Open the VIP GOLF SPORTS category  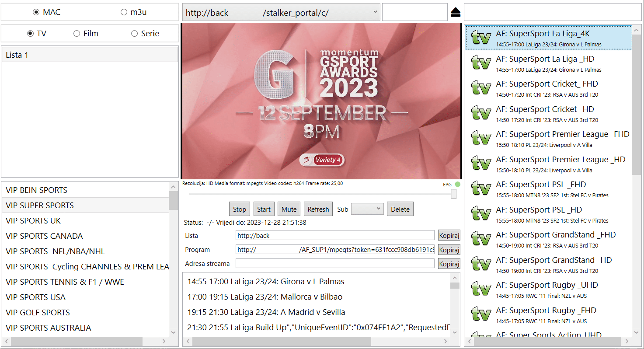click(85, 313)
